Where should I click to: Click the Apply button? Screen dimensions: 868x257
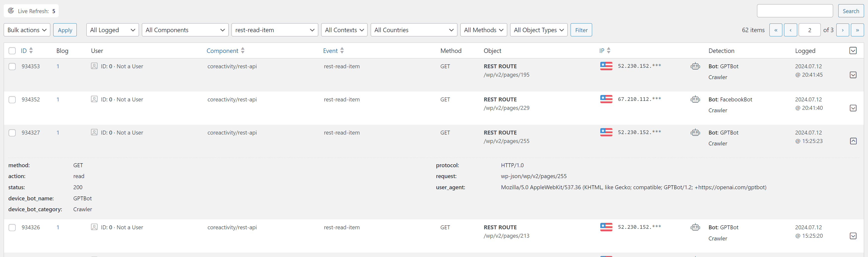tap(65, 30)
